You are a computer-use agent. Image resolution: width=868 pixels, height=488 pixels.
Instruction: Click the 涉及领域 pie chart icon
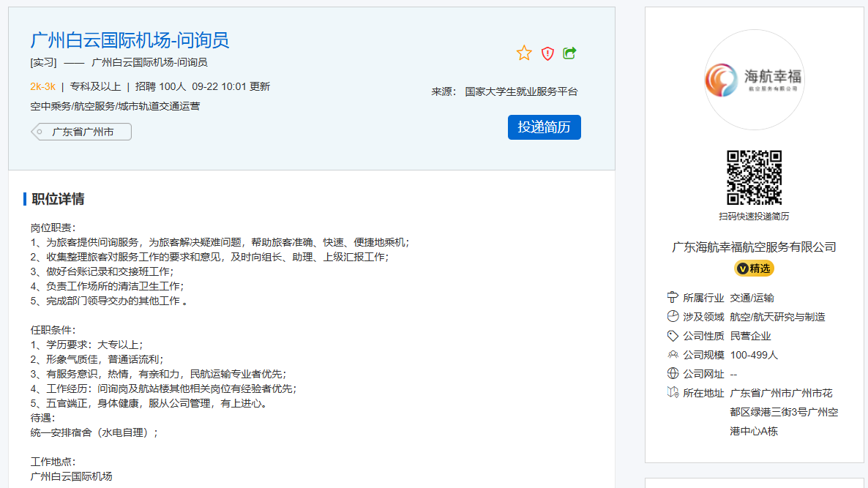(673, 317)
